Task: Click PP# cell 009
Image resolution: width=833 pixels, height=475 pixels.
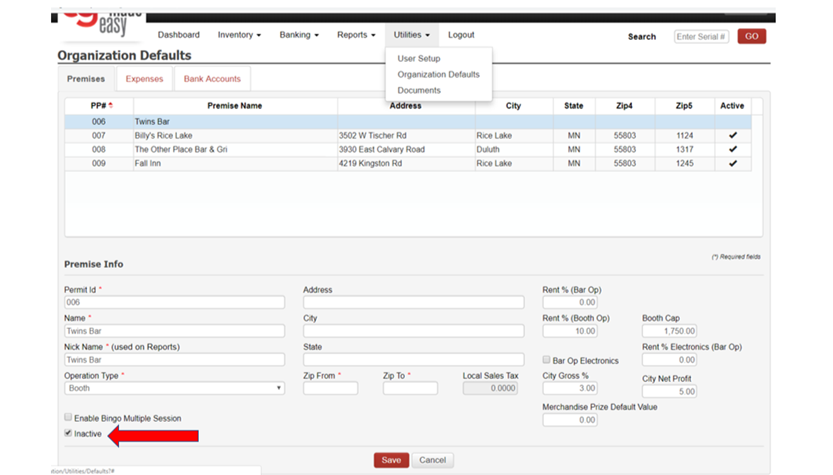Action: [99, 164]
